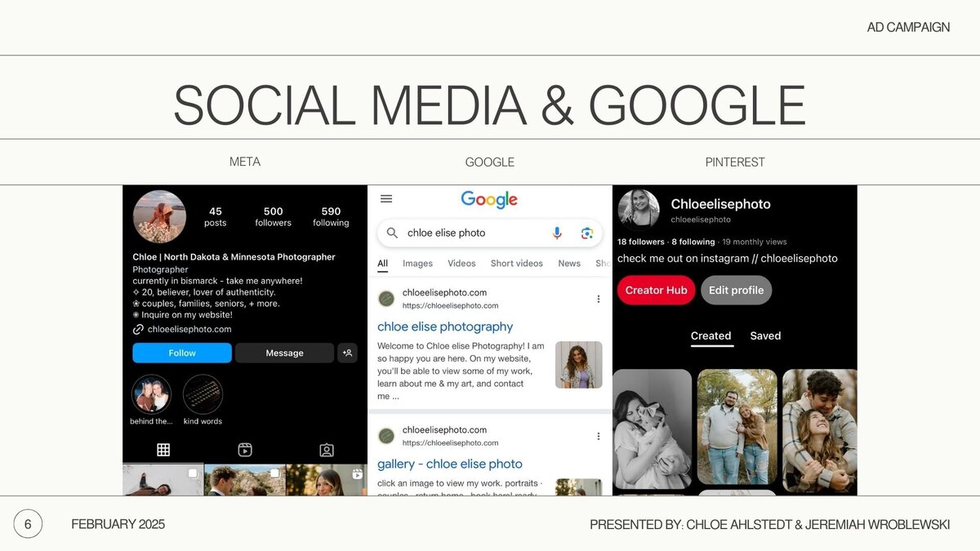Screen dimensions: 980x551
Task: Click the search field containing "chloe elise photo"
Action: click(489, 233)
